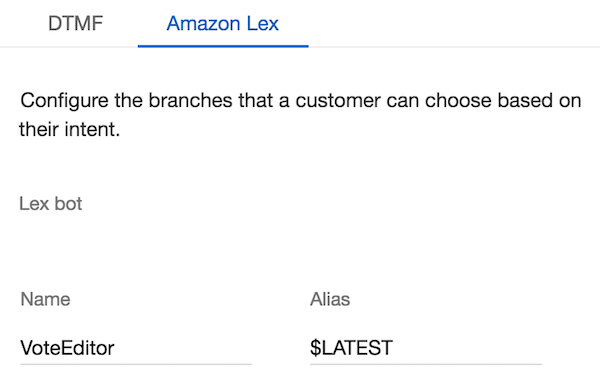Image resolution: width=600 pixels, height=381 pixels.
Task: Click the dollar sign in the Alias value
Action: [x=315, y=348]
